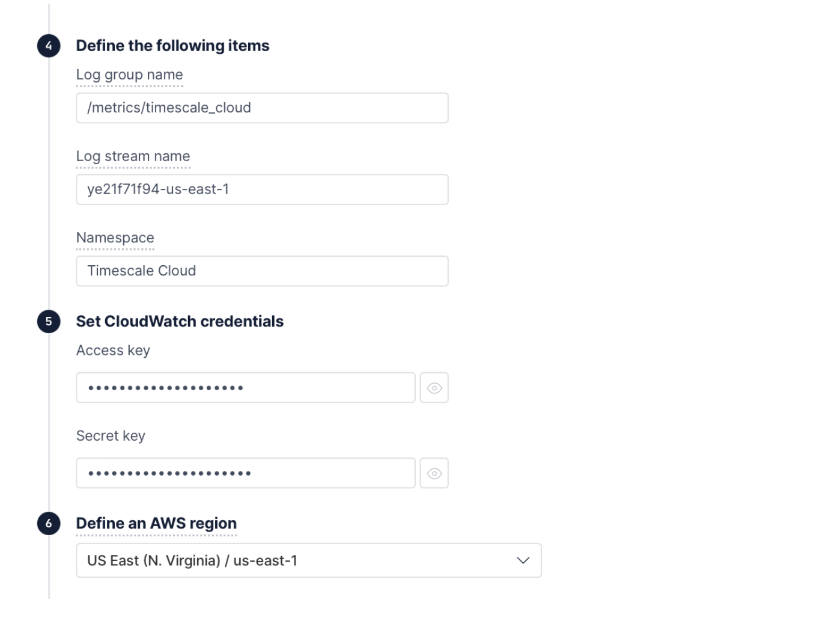
Task: Select the step 6 number badge
Action: click(x=49, y=524)
